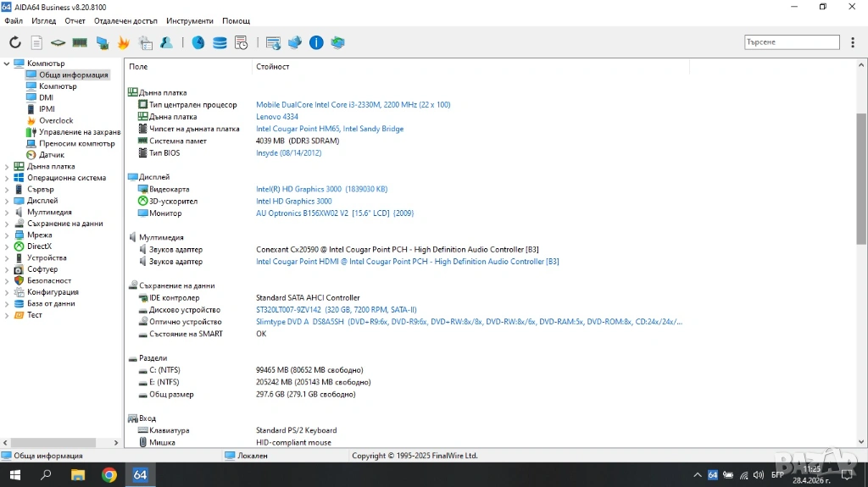Open AIDA64 from the Windows taskbar
This screenshot has width=868, height=487.
coord(140,475)
